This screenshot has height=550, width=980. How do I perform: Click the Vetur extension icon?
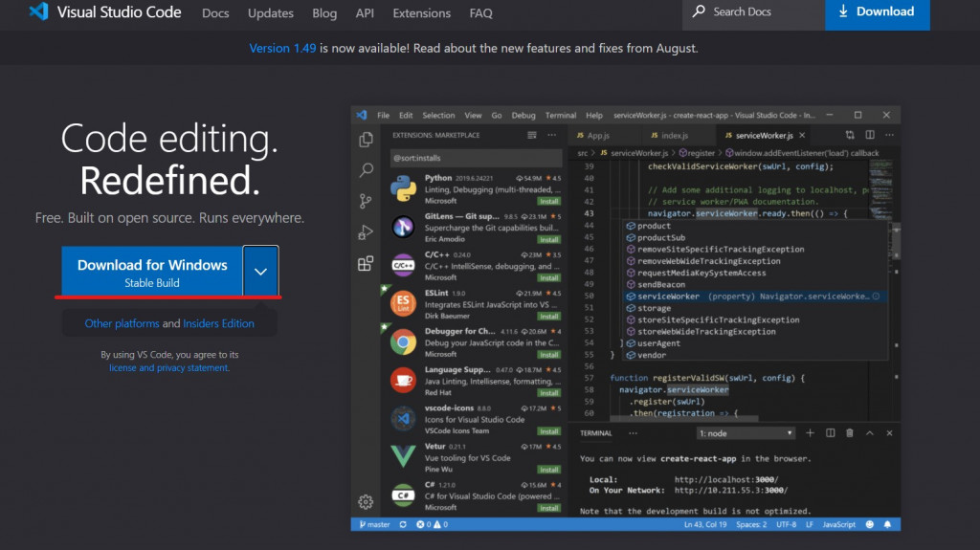pos(403,457)
